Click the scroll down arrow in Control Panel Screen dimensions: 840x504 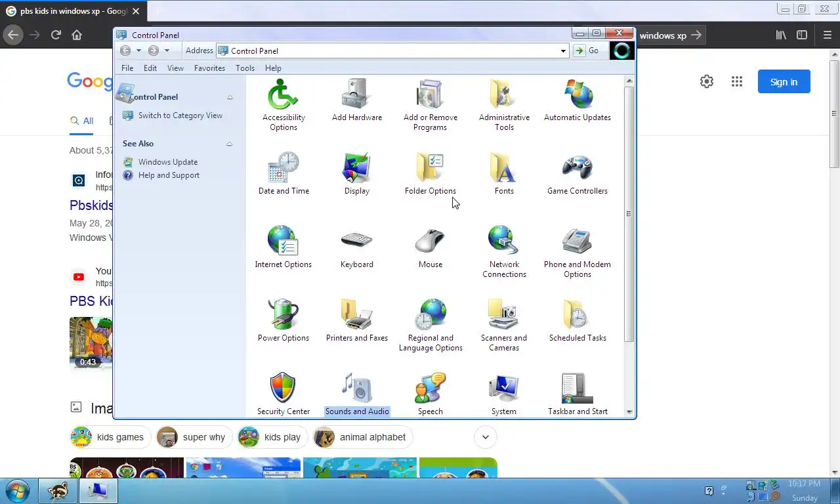pos(629,412)
